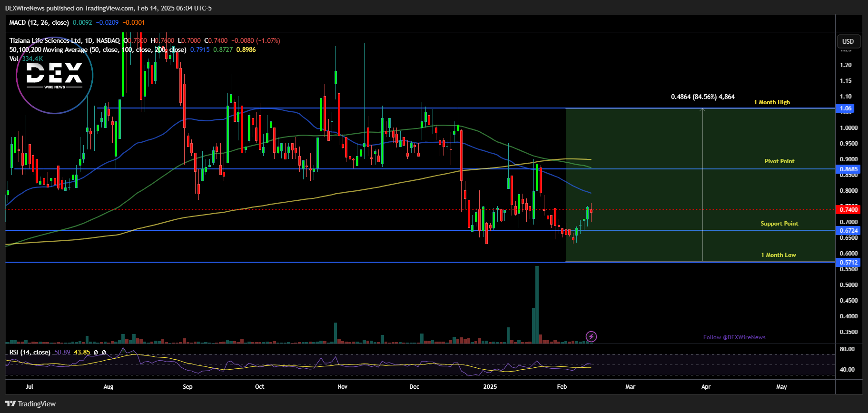This screenshot has width=868, height=413.
Task: Open the USD currency selector
Action: point(848,41)
